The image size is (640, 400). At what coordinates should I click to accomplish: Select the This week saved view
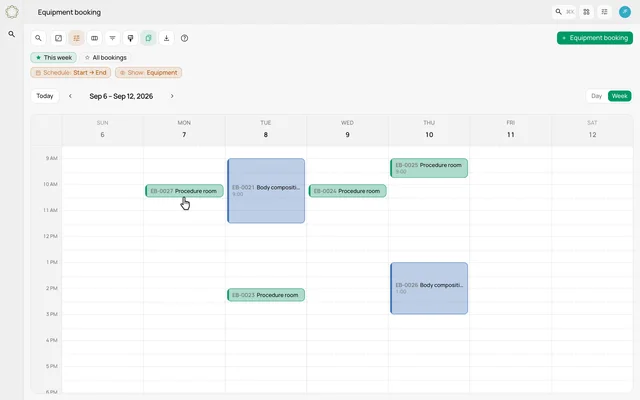click(53, 58)
